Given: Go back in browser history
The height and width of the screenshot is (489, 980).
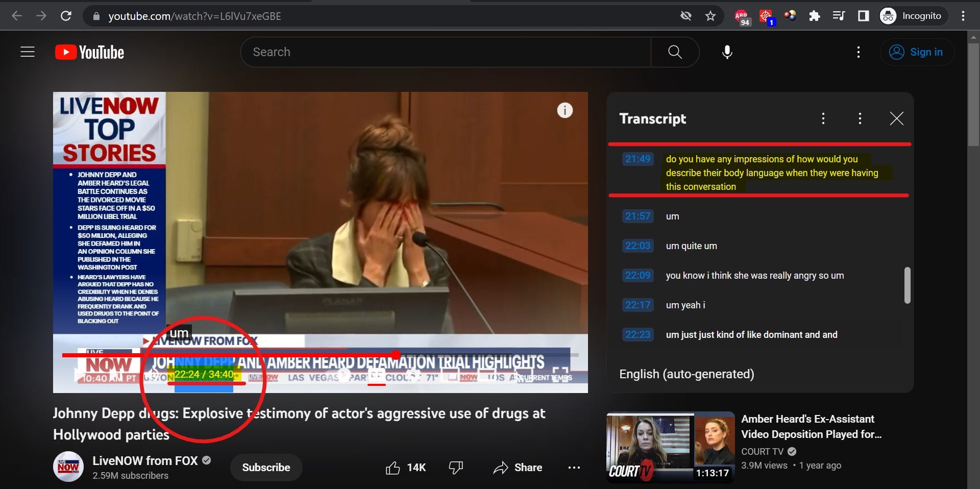Looking at the screenshot, I should tap(17, 16).
